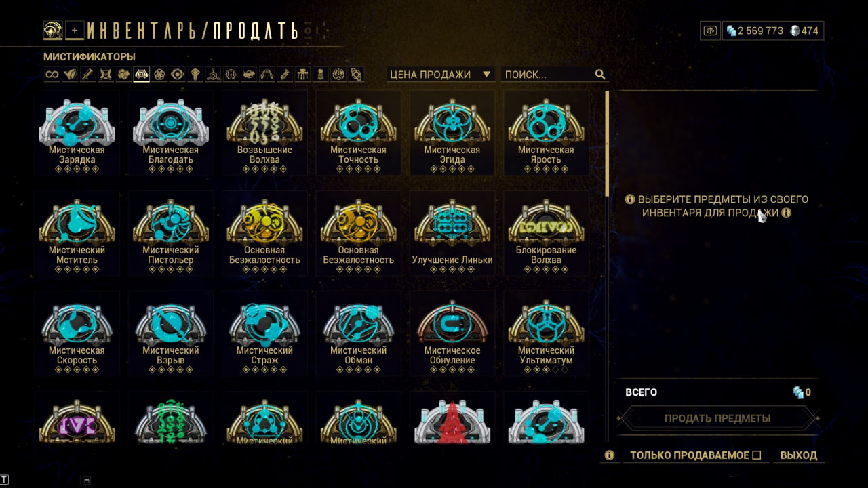Select the infinity 'All' category filter

click(52, 75)
